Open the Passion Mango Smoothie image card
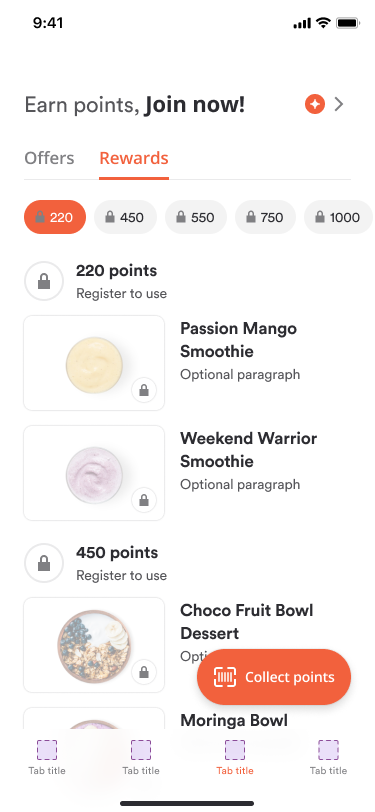 point(94,363)
